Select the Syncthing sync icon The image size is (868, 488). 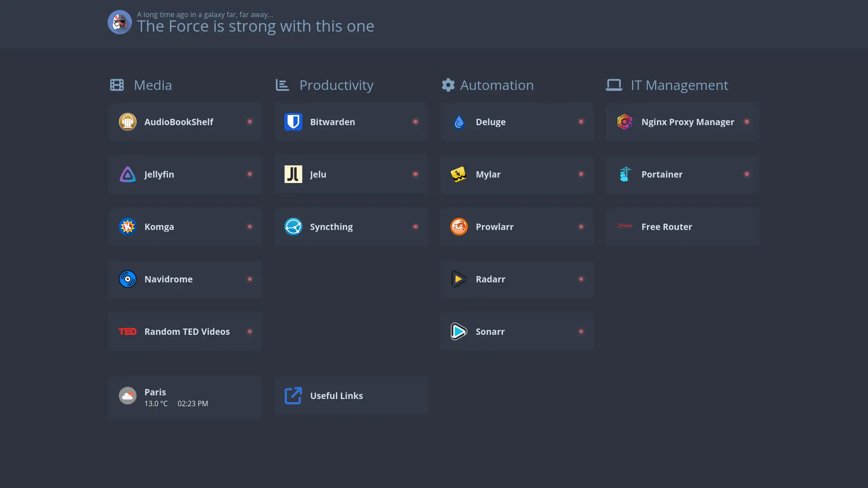tap(293, 226)
